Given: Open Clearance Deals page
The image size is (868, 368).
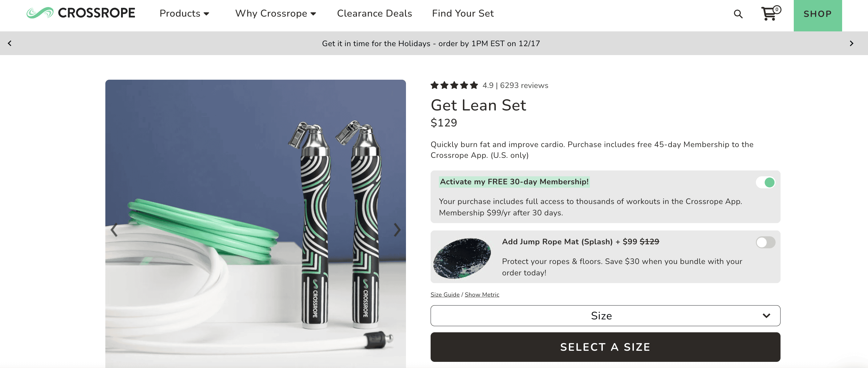Looking at the screenshot, I should coord(374,14).
